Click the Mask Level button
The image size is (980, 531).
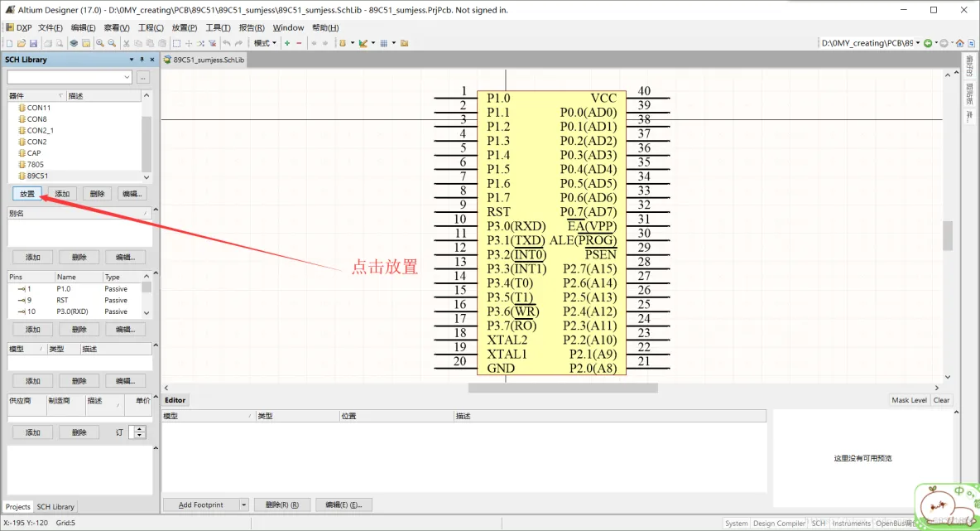tap(909, 400)
